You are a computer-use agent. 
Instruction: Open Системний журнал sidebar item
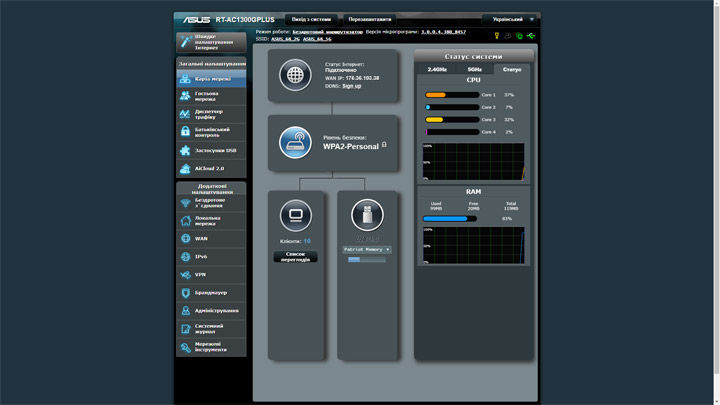tap(211, 329)
